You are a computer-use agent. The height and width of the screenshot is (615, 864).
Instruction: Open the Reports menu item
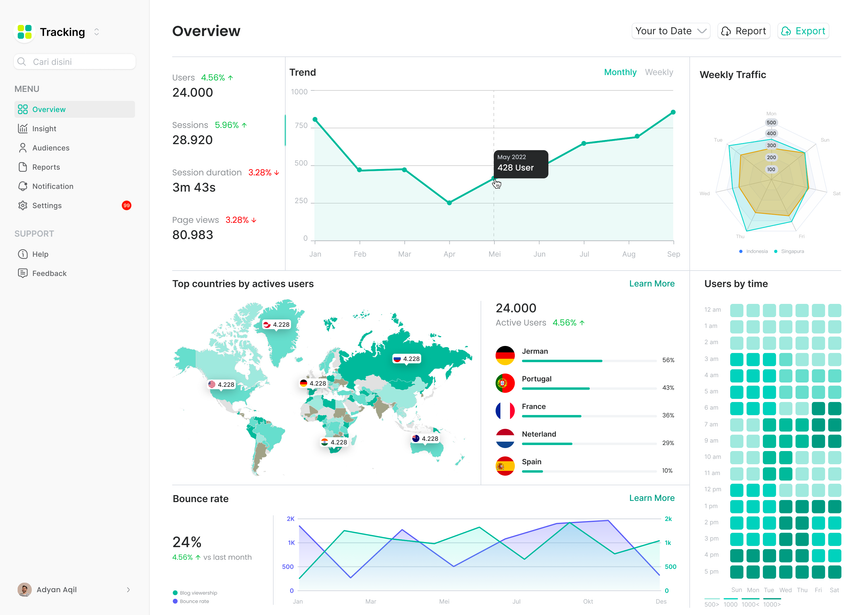[74, 167]
